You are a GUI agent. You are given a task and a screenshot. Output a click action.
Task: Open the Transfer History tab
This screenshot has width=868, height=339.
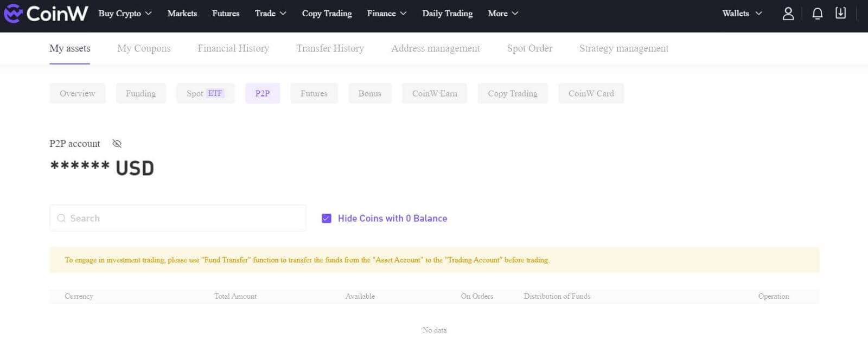coord(330,48)
